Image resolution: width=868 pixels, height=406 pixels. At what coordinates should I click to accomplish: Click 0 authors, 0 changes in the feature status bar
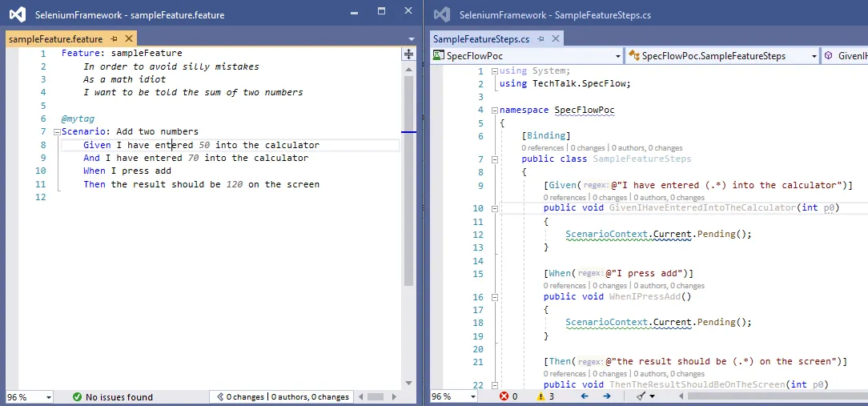[310, 397]
